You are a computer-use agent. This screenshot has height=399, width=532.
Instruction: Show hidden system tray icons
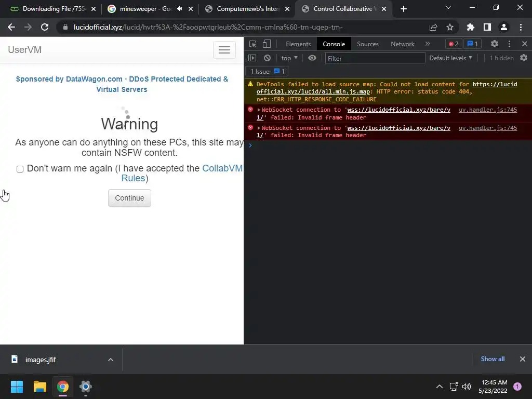pyautogui.click(x=440, y=387)
